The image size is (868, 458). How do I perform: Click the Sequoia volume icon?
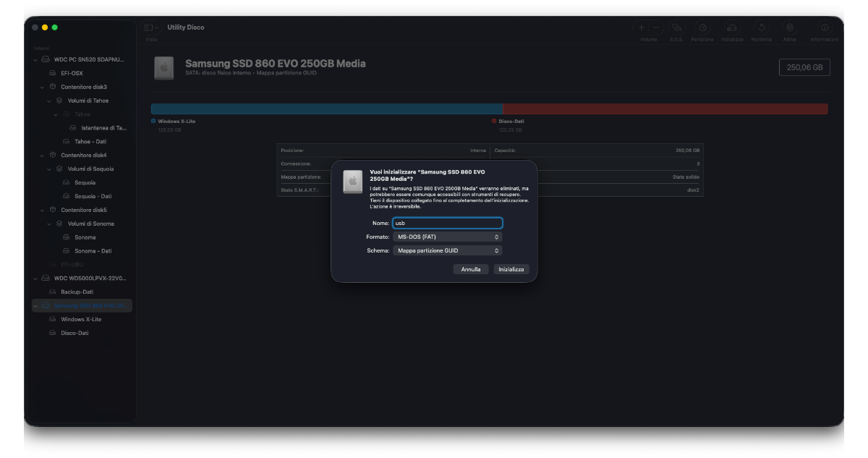point(67,183)
